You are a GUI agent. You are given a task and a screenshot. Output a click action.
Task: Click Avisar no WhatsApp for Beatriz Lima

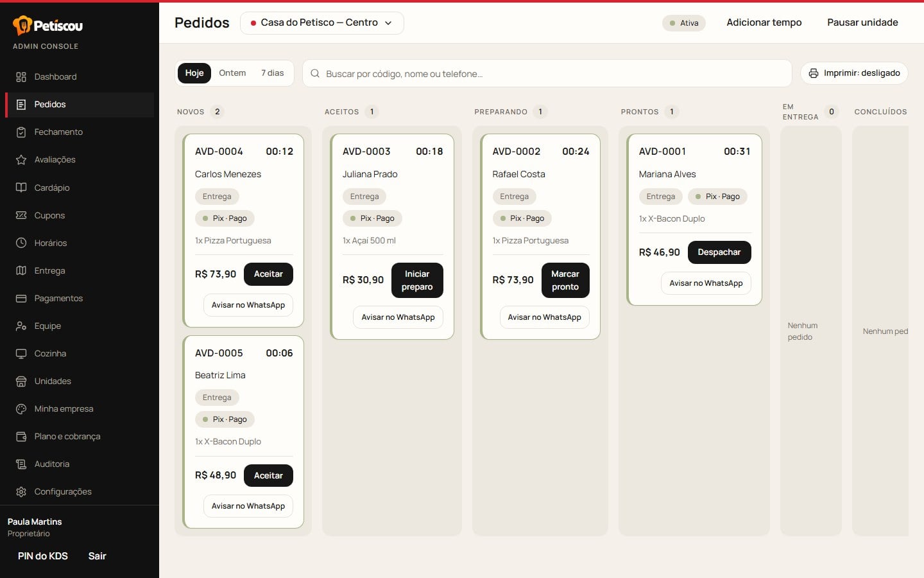[248, 506]
